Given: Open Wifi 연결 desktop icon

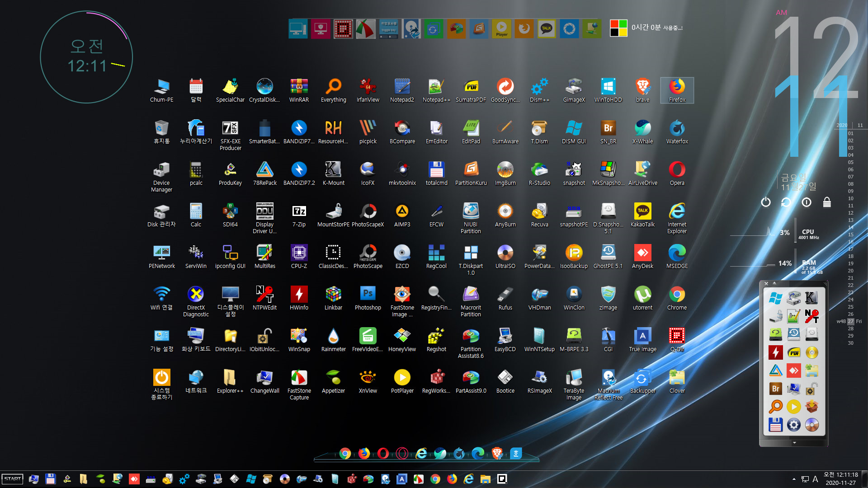Looking at the screenshot, I should point(161,298).
